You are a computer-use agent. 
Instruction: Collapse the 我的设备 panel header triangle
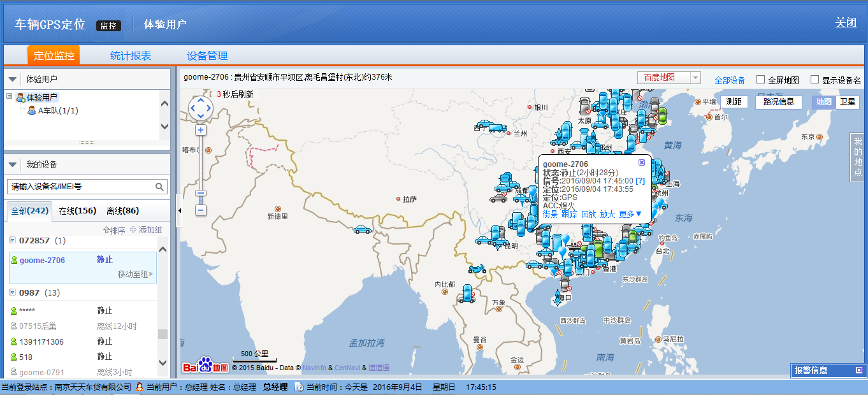click(x=13, y=164)
